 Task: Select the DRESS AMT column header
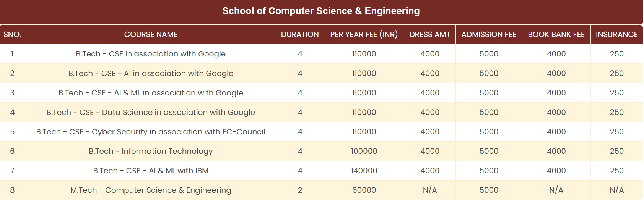(429, 34)
